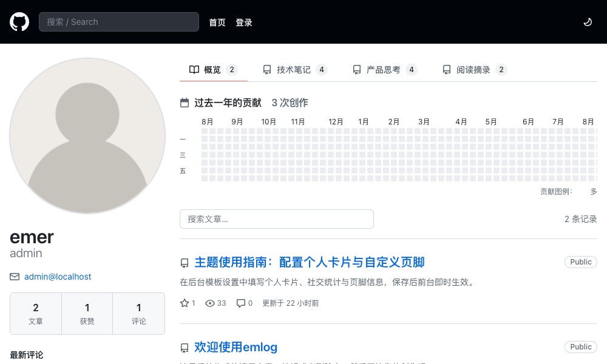The height and width of the screenshot is (364, 607).
Task: Select the 2 文章 stat box
Action: (36, 314)
